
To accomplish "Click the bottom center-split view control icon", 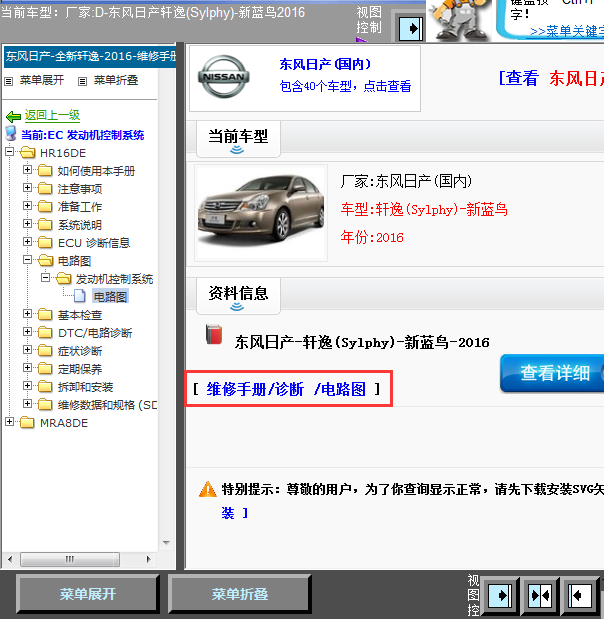I will (x=540, y=596).
